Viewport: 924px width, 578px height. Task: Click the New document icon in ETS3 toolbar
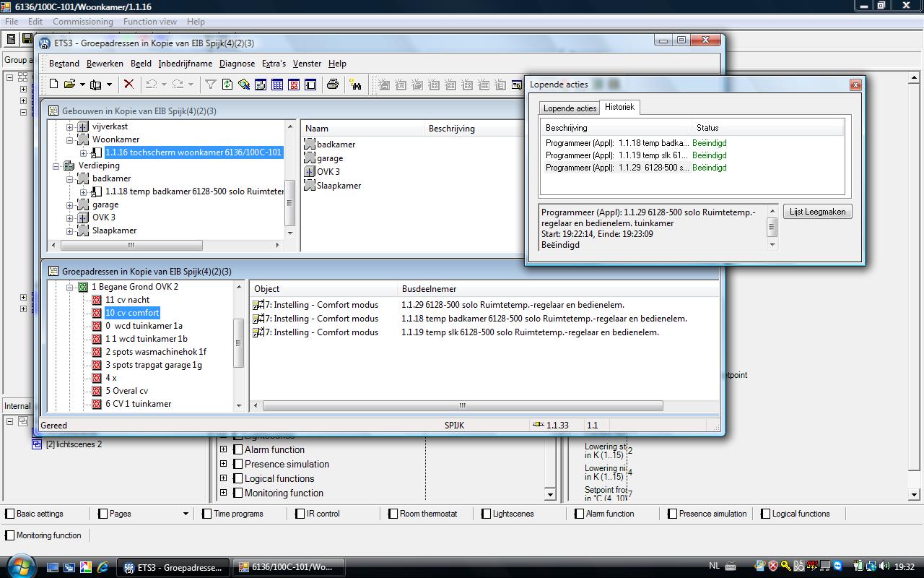click(x=54, y=85)
